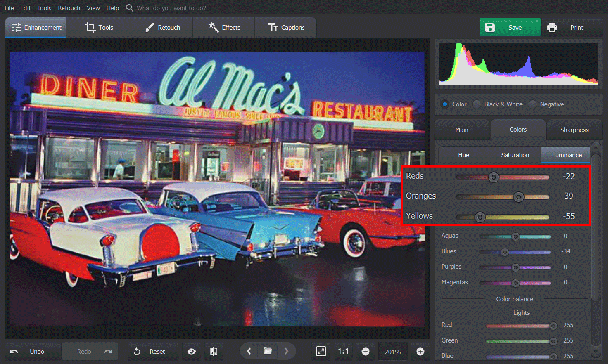Enable the Negative radio button
The height and width of the screenshot is (364, 608).
(533, 104)
